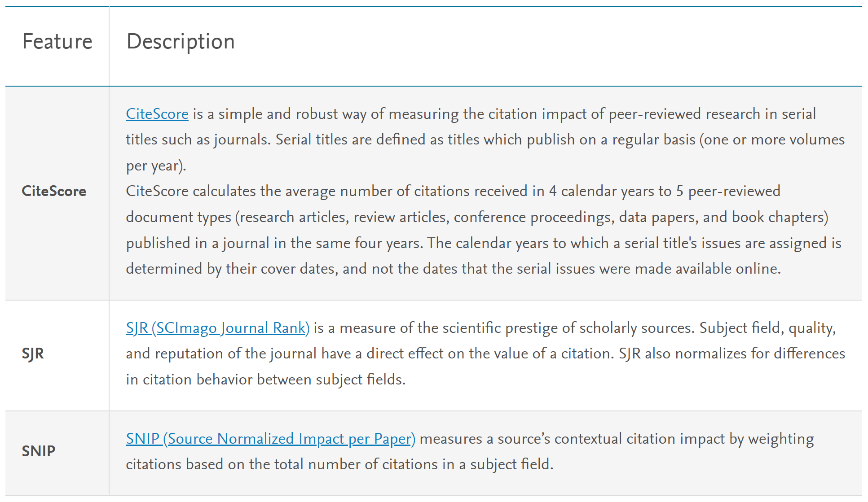Click the line starting "CiteScore calculates the average"

click(x=453, y=191)
